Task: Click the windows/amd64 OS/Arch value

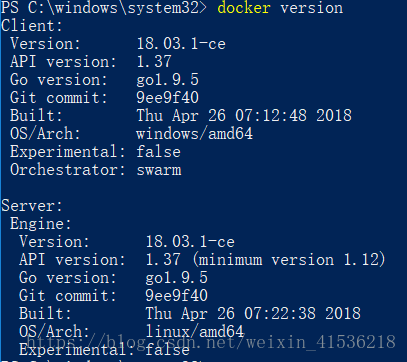Action: point(195,134)
